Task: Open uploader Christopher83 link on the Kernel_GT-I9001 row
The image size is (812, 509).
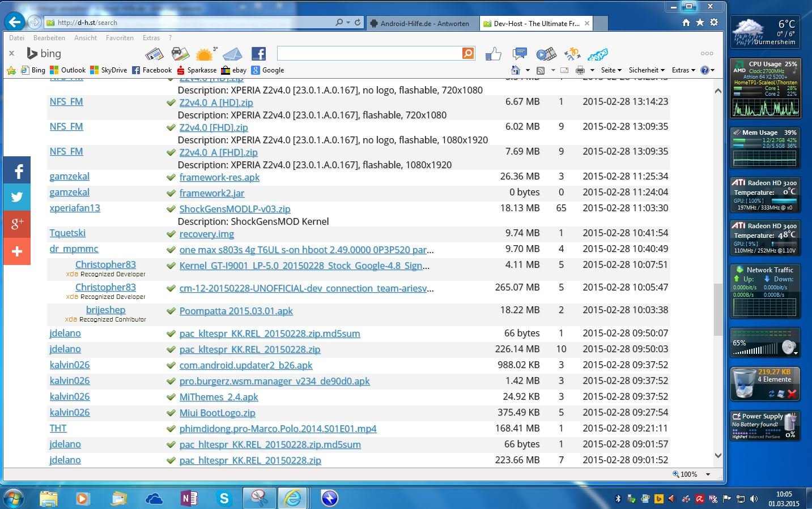Action: pyautogui.click(x=105, y=264)
